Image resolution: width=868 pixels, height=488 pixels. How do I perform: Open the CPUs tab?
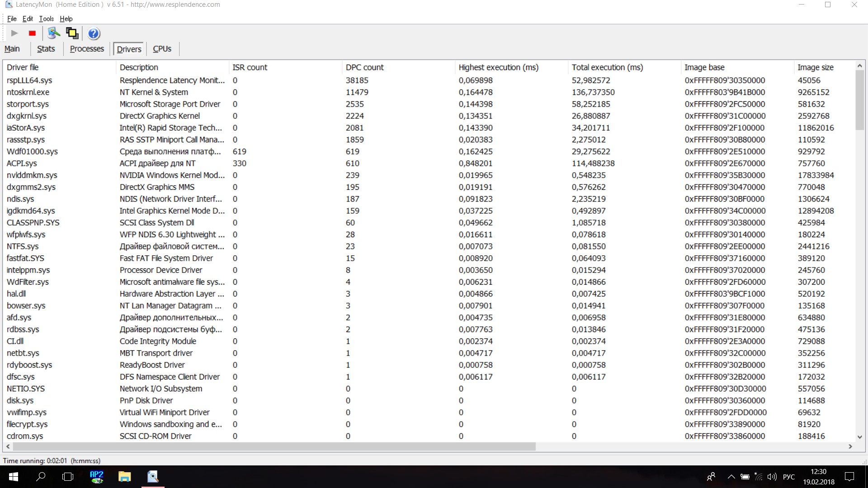click(x=162, y=49)
